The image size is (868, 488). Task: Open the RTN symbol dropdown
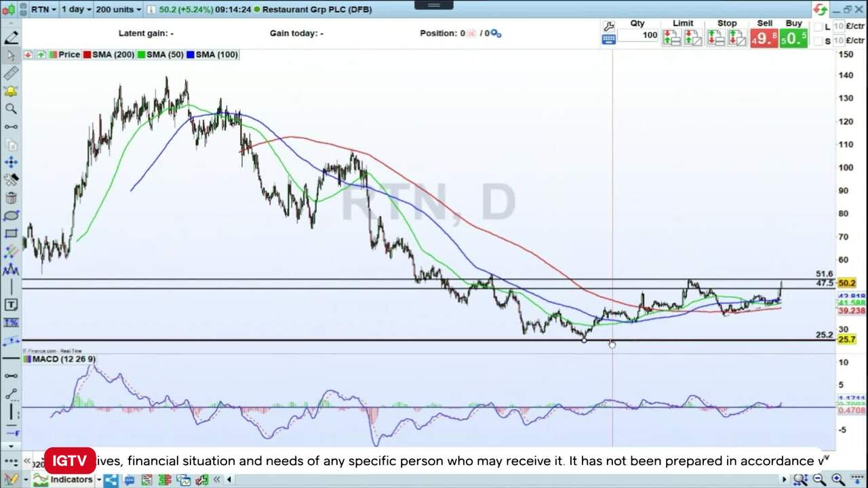[x=43, y=9]
